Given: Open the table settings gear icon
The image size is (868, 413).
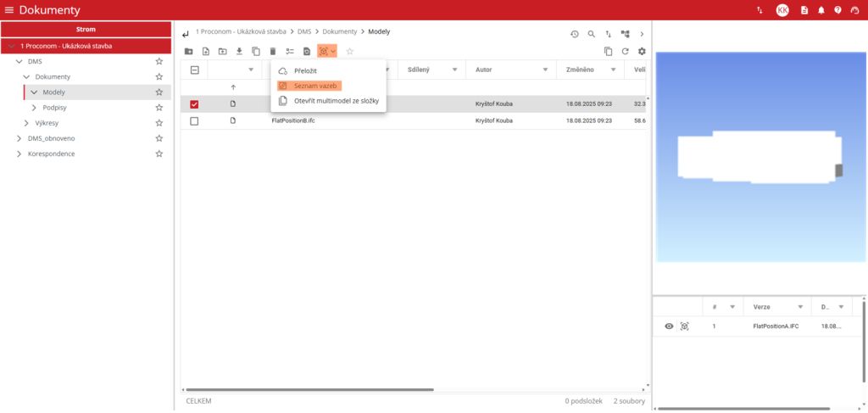Looking at the screenshot, I should [x=642, y=52].
